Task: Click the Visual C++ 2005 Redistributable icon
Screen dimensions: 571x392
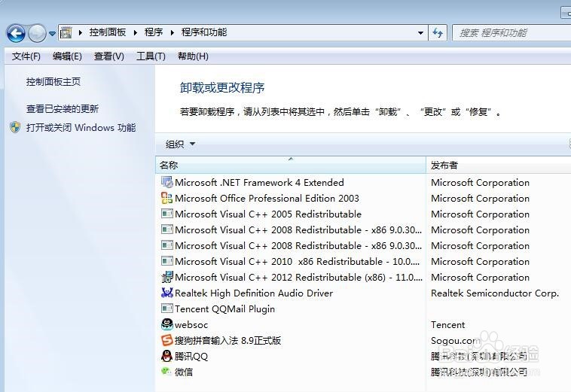Action: click(x=166, y=214)
